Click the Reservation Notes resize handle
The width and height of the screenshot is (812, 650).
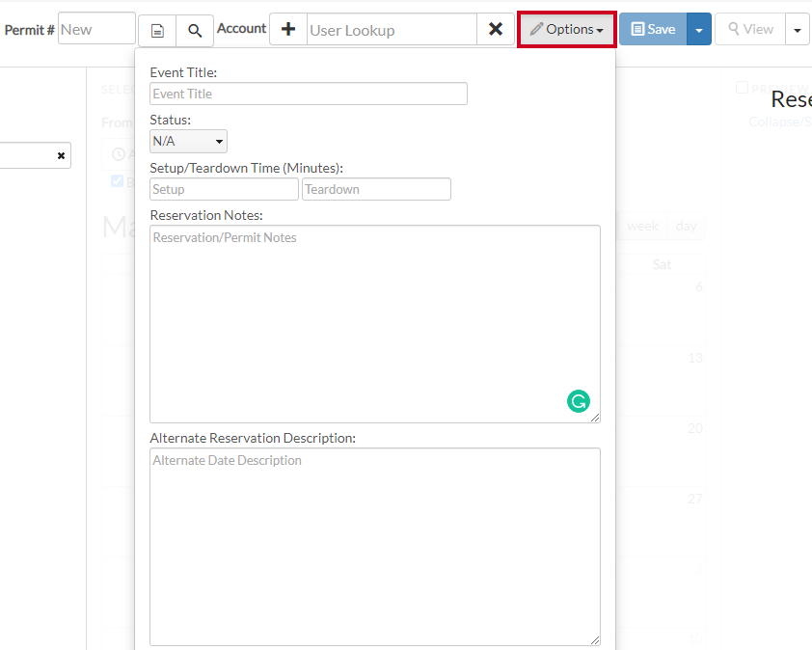(595, 418)
